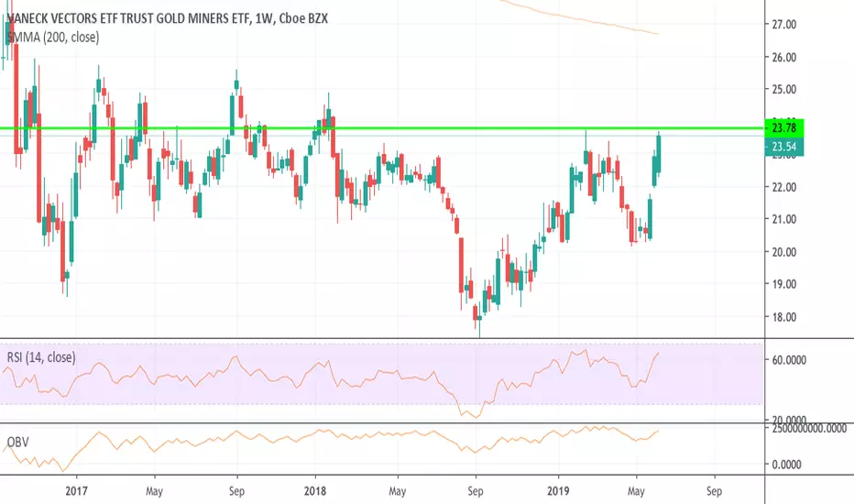The width and height of the screenshot is (854, 504).
Task: Click the 20.00 price axis value
Action: (x=783, y=252)
